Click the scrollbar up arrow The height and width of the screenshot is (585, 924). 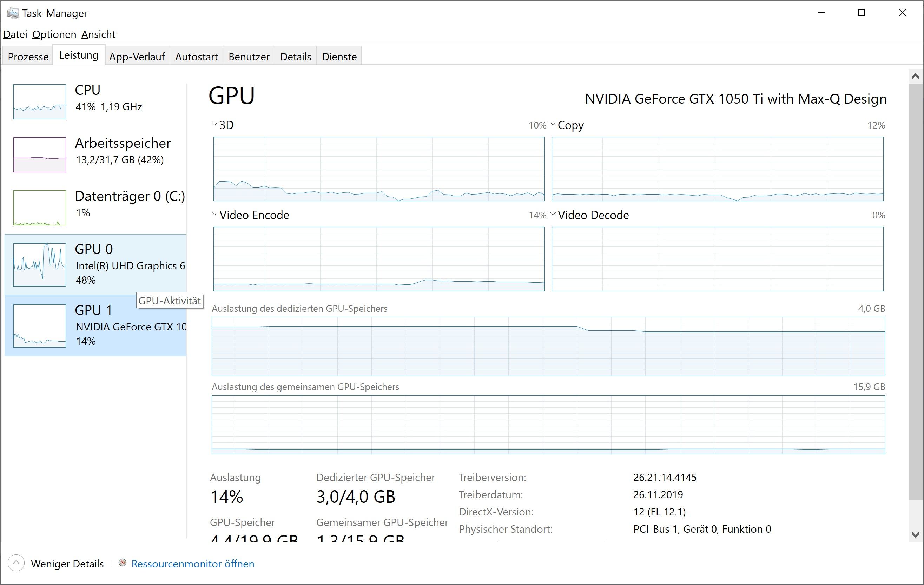(916, 76)
